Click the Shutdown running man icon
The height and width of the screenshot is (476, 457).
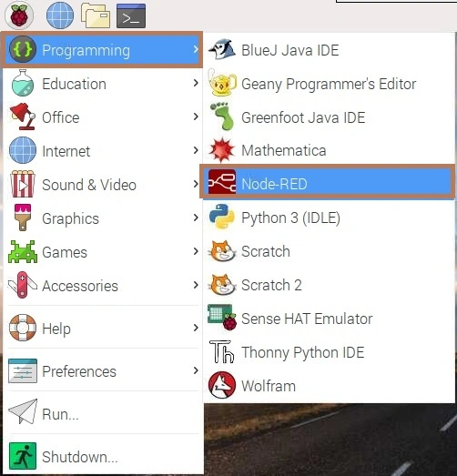coord(23,456)
